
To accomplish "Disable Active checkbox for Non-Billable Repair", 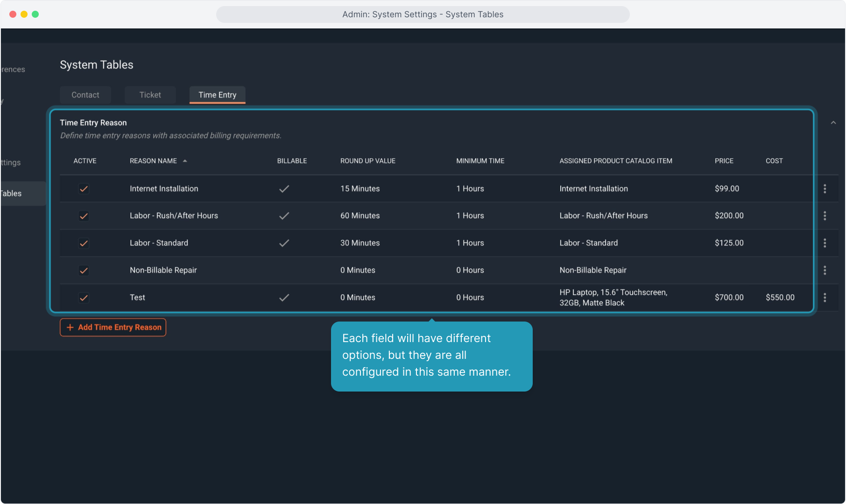I will (x=84, y=271).
